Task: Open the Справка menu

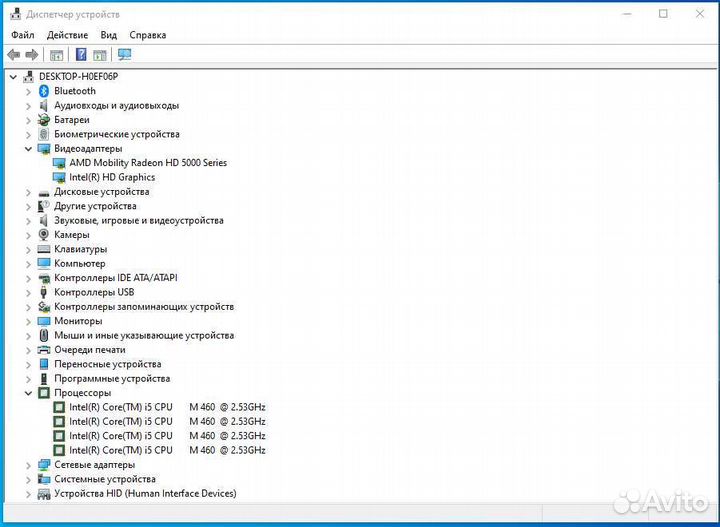Action: click(147, 35)
